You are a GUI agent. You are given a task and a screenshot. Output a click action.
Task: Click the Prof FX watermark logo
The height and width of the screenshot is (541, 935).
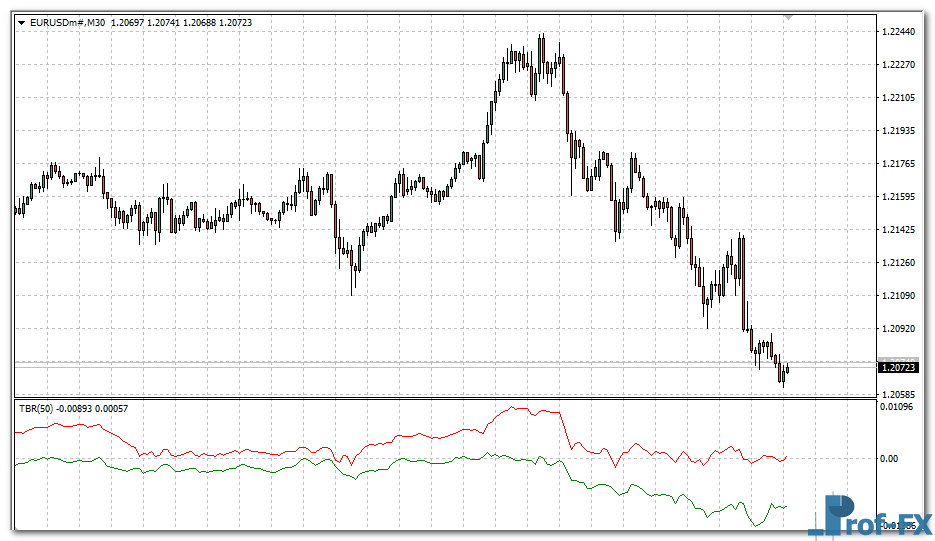pos(869,517)
